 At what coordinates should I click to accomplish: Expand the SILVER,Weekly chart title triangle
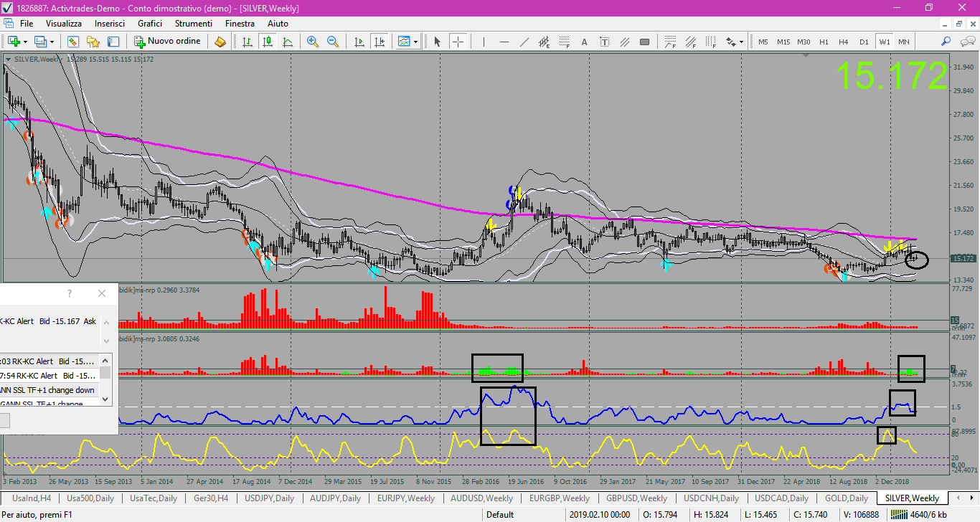pyautogui.click(x=8, y=59)
